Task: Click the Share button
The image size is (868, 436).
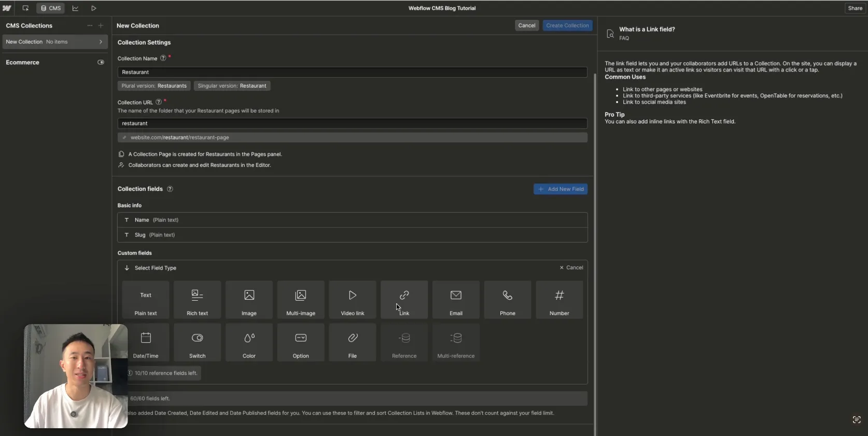Action: [855, 8]
